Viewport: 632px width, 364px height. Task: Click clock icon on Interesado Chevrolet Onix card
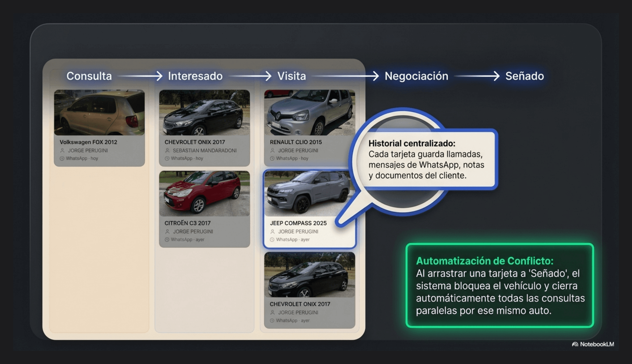tap(167, 158)
